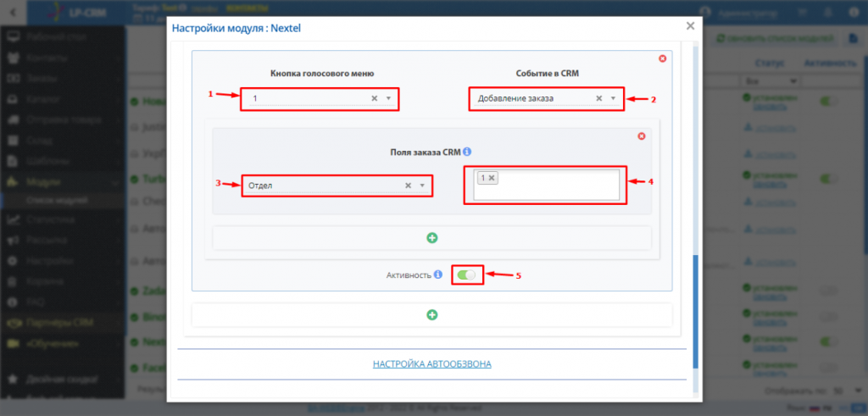Open the Событие в CRM dropdown

[x=614, y=98]
